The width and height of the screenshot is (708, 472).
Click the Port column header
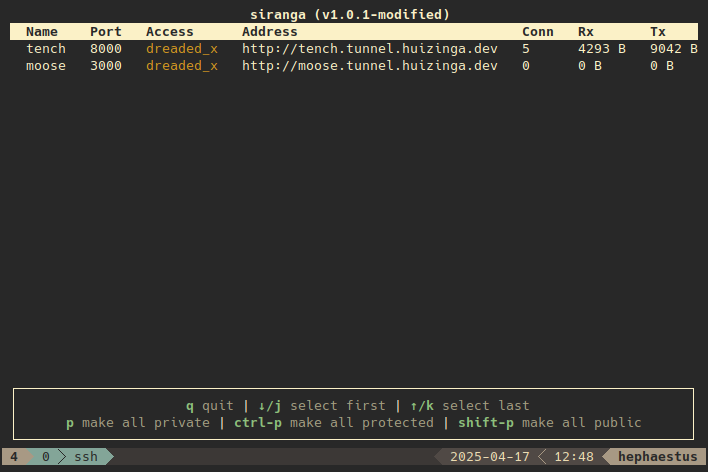pyautogui.click(x=106, y=32)
